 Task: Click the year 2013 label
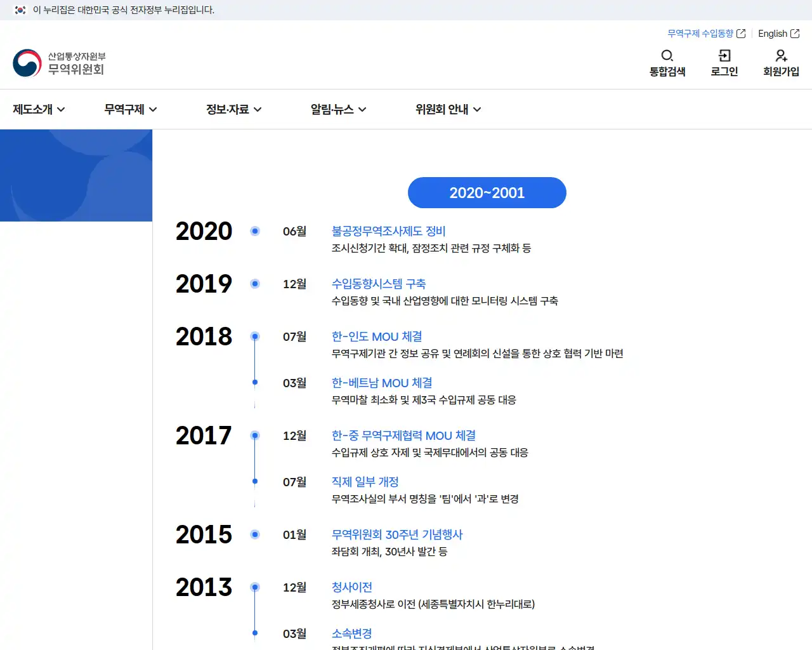(204, 587)
